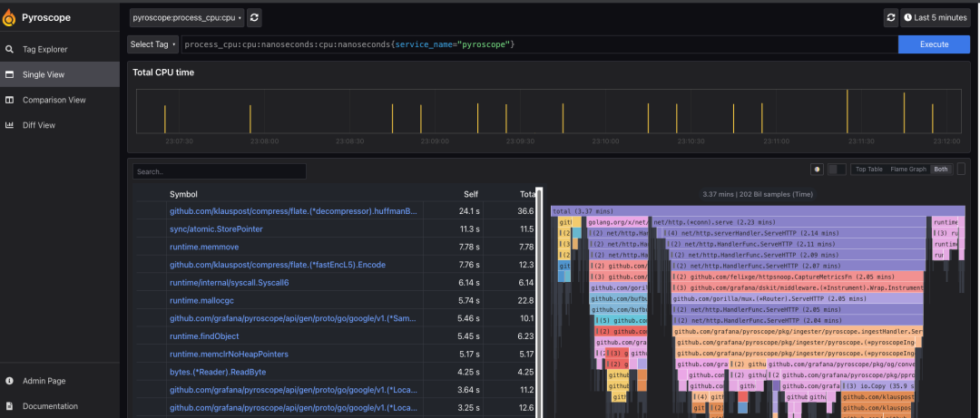
Task: Click refresh icon beside application selector
Action: click(254, 18)
